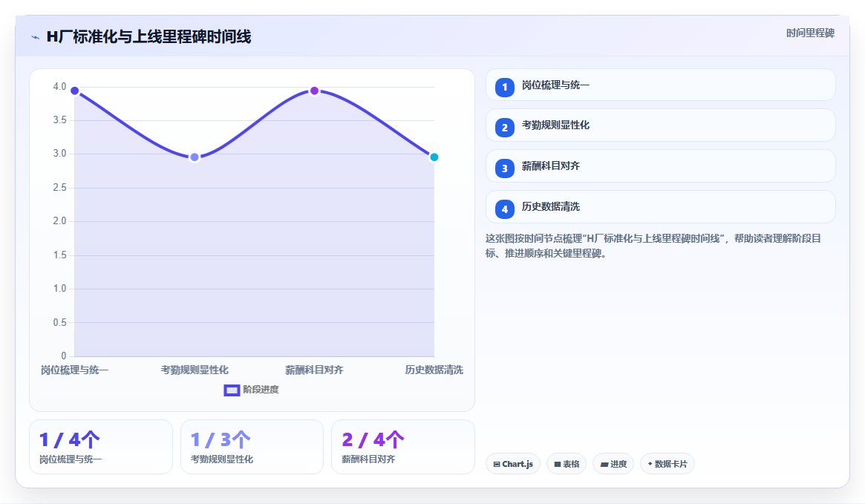Click the x-axis label 历史数据清洗
This screenshot has height=504, width=865.
click(x=434, y=370)
